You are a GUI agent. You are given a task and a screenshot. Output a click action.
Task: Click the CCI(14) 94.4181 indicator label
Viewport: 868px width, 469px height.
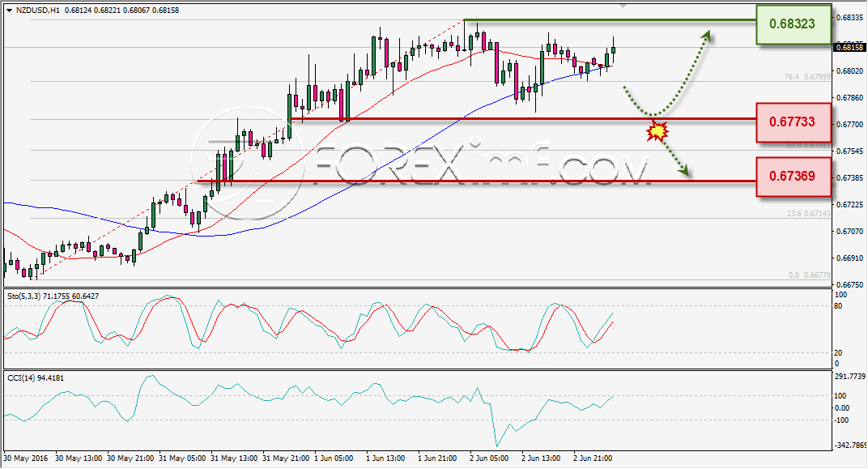(36, 378)
